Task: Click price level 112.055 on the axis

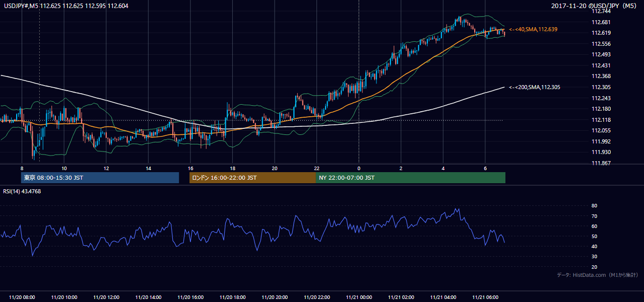Action: (x=602, y=130)
